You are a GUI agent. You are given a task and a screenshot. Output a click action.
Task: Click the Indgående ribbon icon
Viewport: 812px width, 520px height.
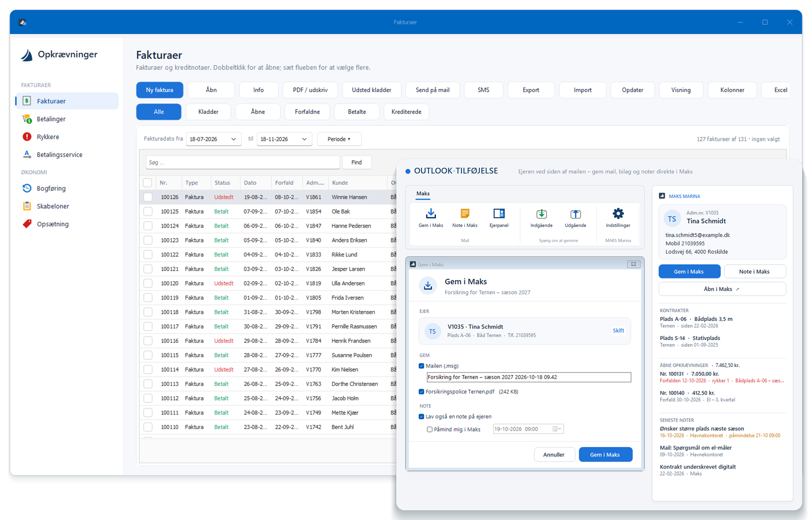541,214
